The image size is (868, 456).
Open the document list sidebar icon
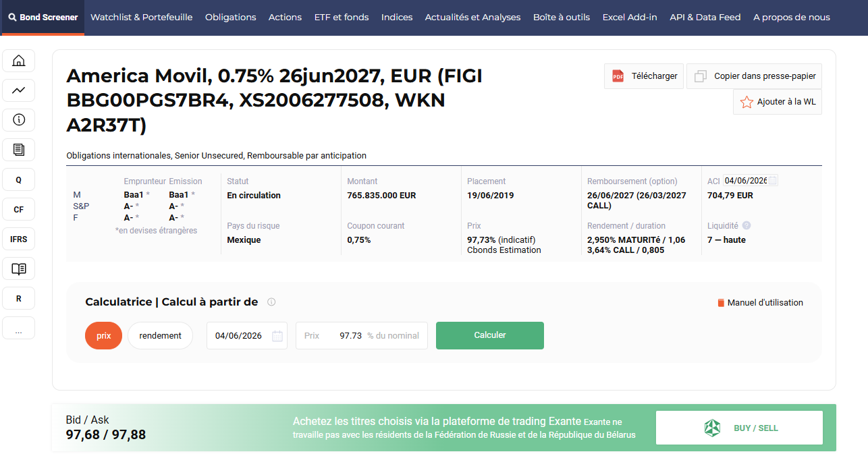coord(19,150)
